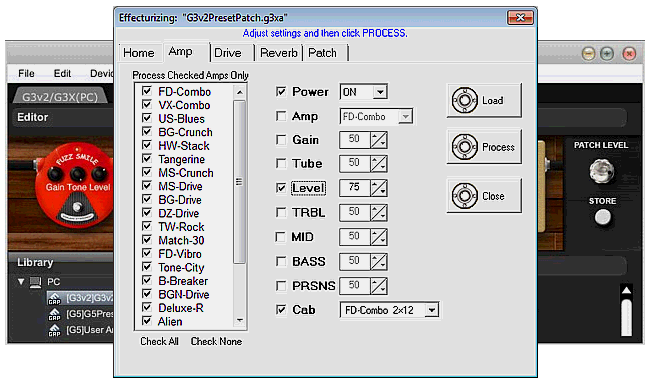Open the Edit menu in background window
The width and height of the screenshot is (649, 383).
click(62, 73)
